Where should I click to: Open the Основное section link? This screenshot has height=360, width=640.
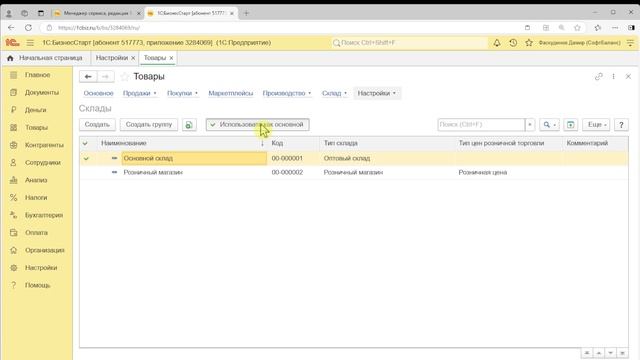click(98, 93)
